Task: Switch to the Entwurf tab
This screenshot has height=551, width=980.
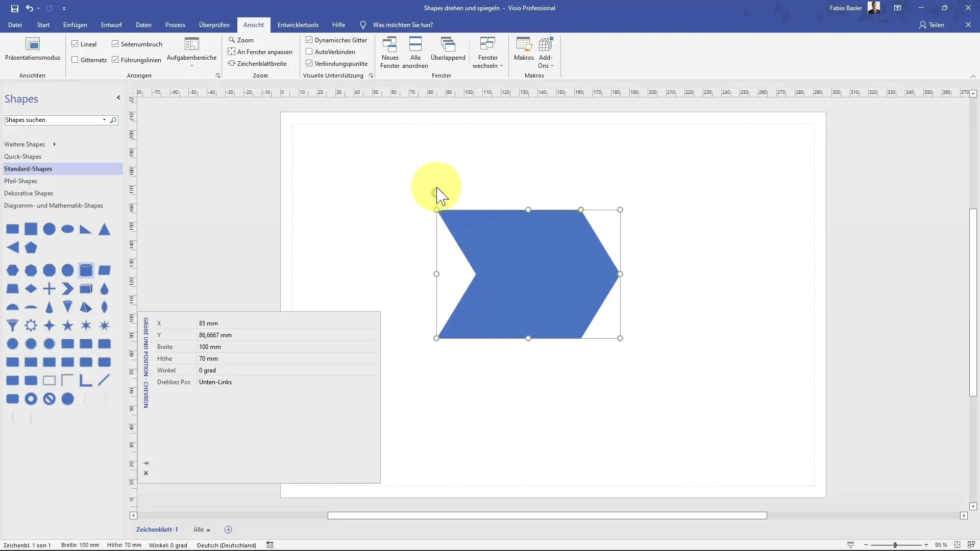Action: pos(111,24)
